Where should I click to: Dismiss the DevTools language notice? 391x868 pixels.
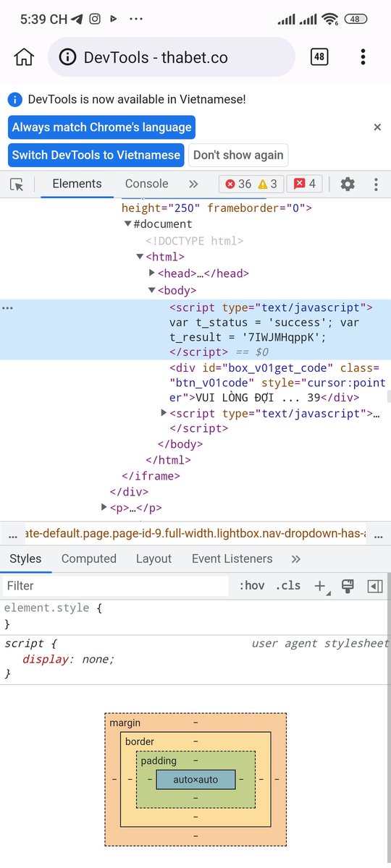[x=377, y=127]
